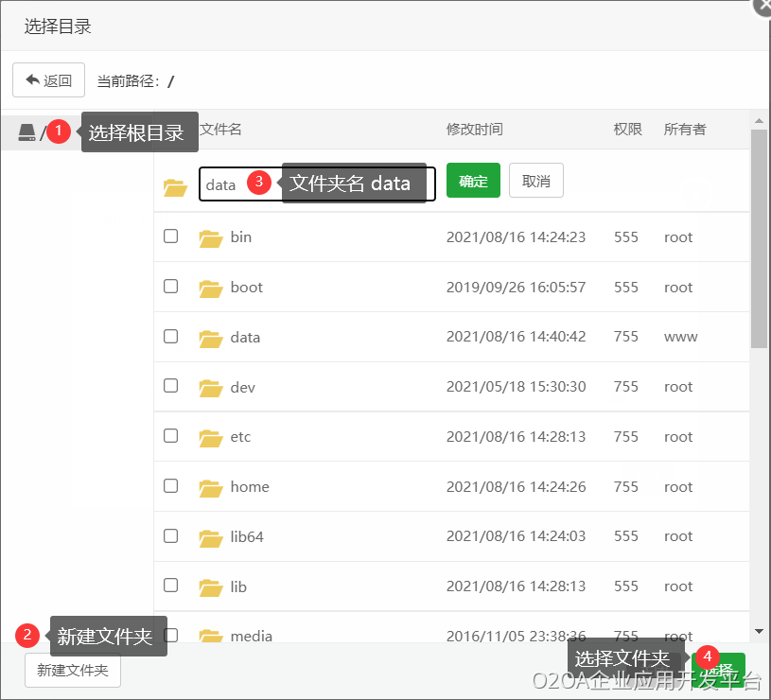Click the boot folder icon

[210, 288]
